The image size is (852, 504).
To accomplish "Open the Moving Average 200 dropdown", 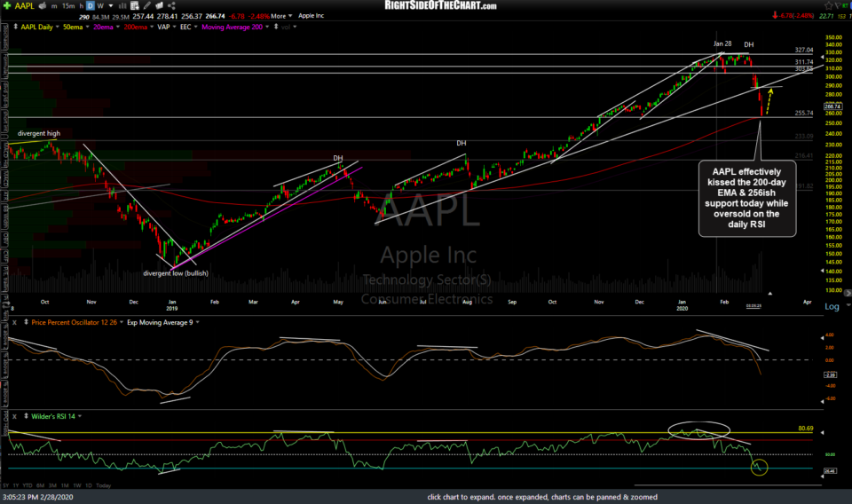I will click(267, 27).
